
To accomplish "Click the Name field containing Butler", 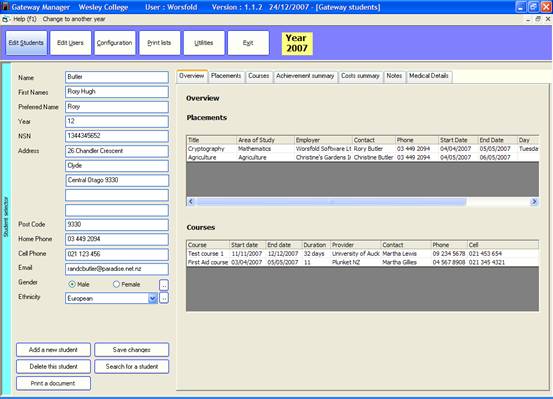I will (x=117, y=77).
